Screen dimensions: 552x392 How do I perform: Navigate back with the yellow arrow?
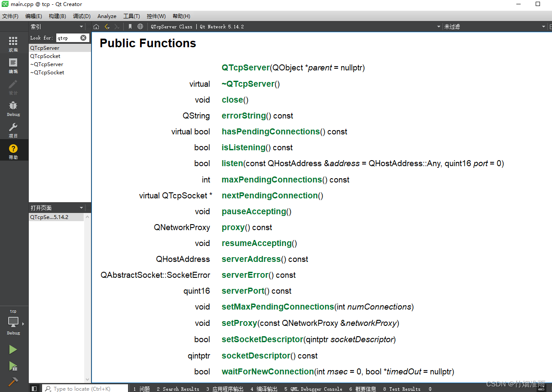click(x=107, y=27)
